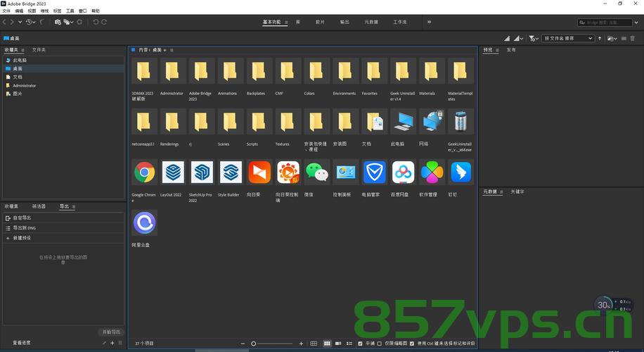Image resolution: width=644 pixels, height=352 pixels.
Task: Open the 基本功能 workspace menu icon
Action: pyautogui.click(x=286, y=23)
